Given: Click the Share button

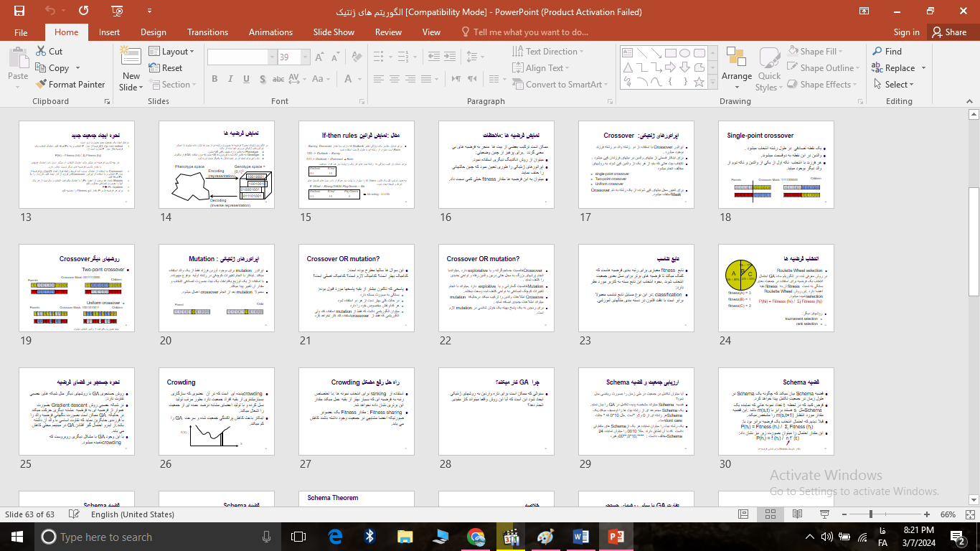Looking at the screenshot, I should (948, 32).
